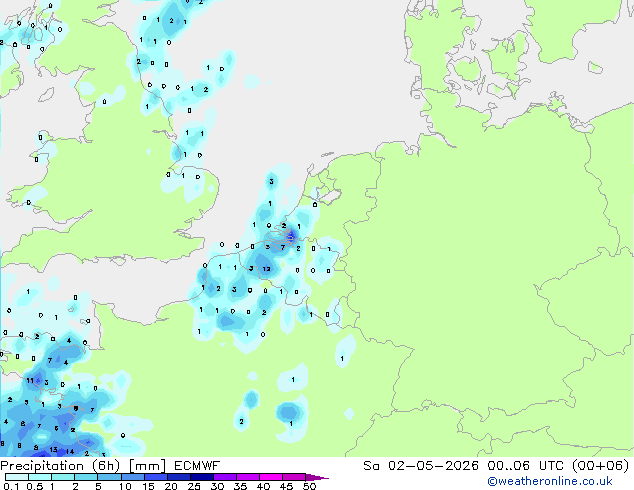
Task: Pick the 1–2 mm legend color swatch
Action: 63,477
